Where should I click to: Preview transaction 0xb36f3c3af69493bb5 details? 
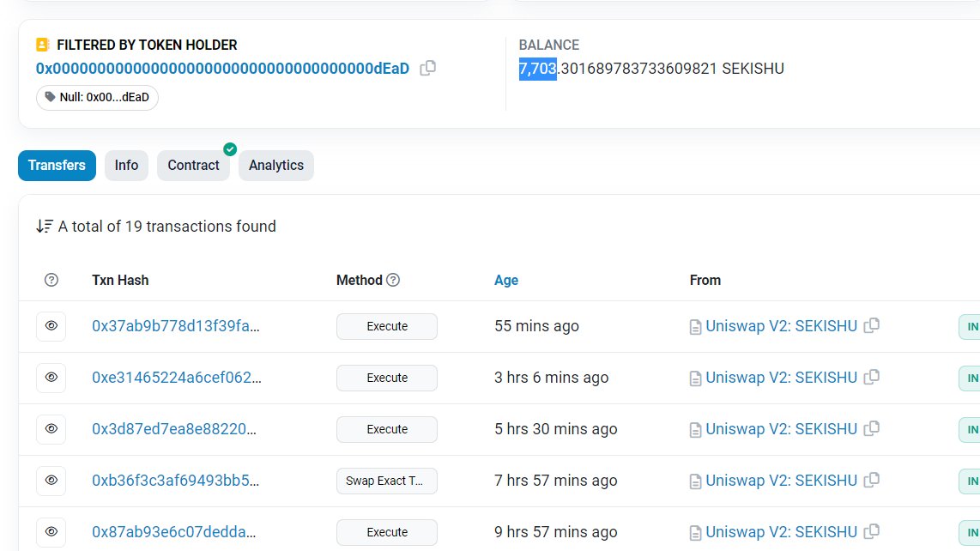point(51,481)
